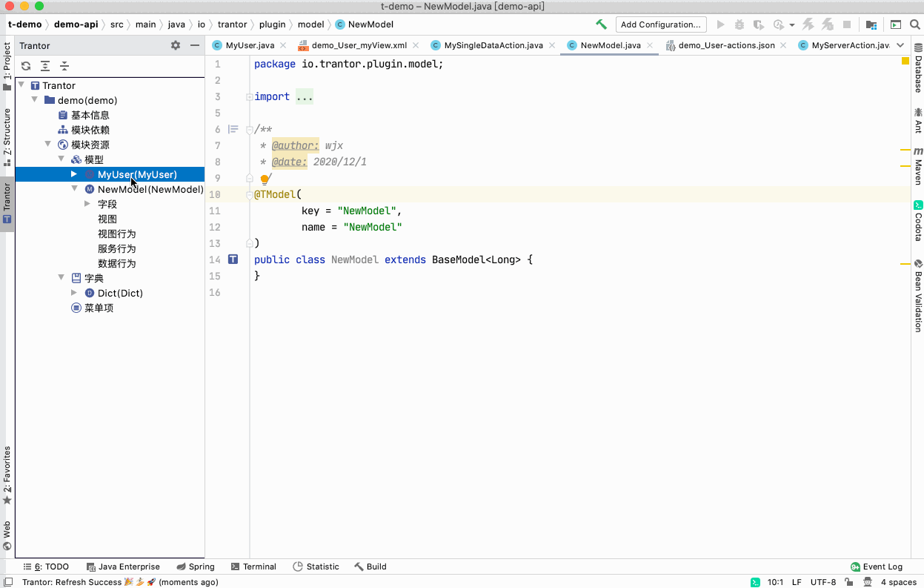Open the Codota sidebar icon
This screenshot has width=924, height=588.
point(917,205)
